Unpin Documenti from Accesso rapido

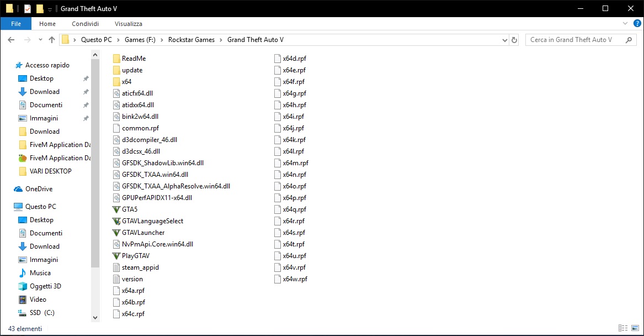(x=86, y=106)
